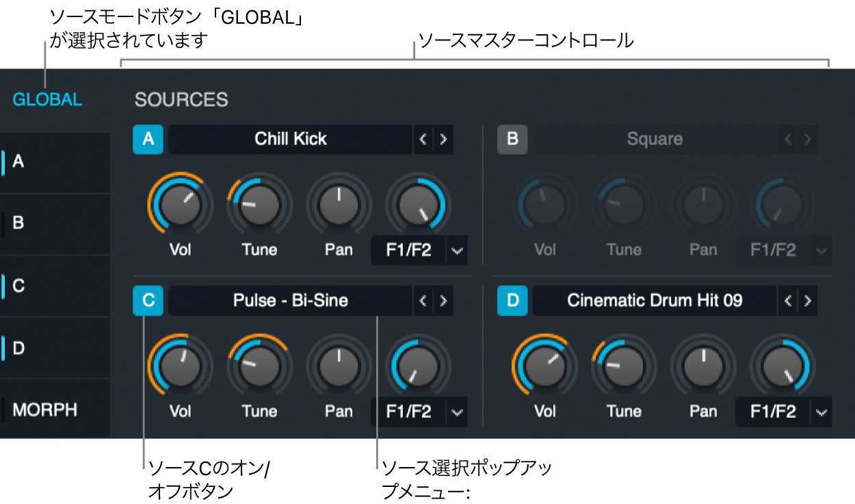Open the MORPH tab in sidebar
This screenshot has width=855, height=504.
(55, 409)
